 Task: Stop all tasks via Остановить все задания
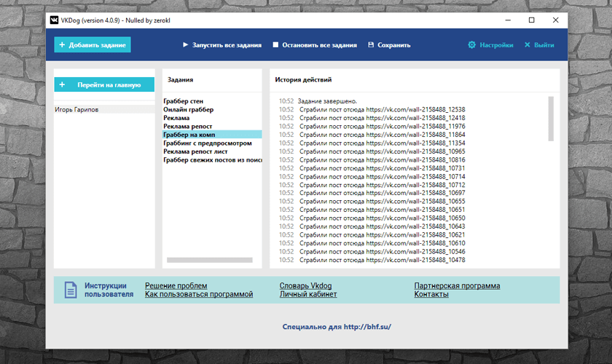tap(315, 45)
